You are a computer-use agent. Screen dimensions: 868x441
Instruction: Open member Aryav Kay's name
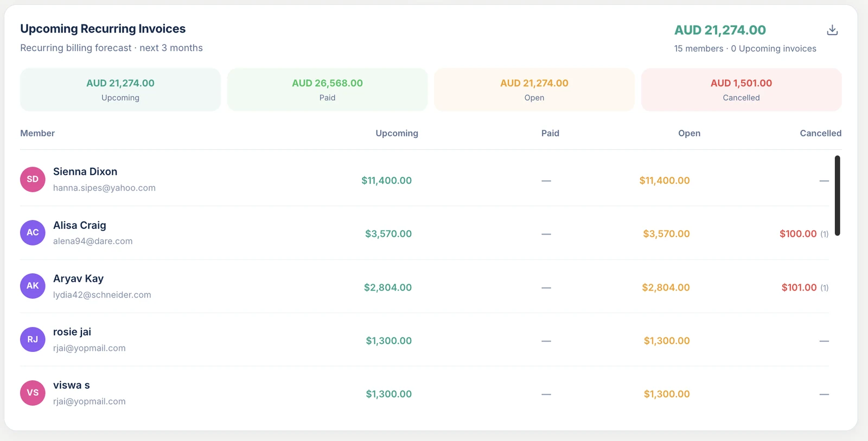coord(78,279)
